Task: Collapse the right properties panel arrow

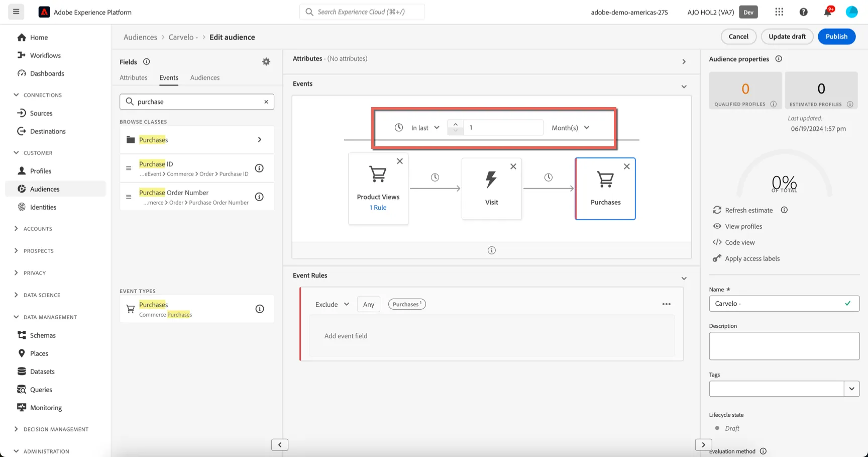Action: pyautogui.click(x=704, y=445)
